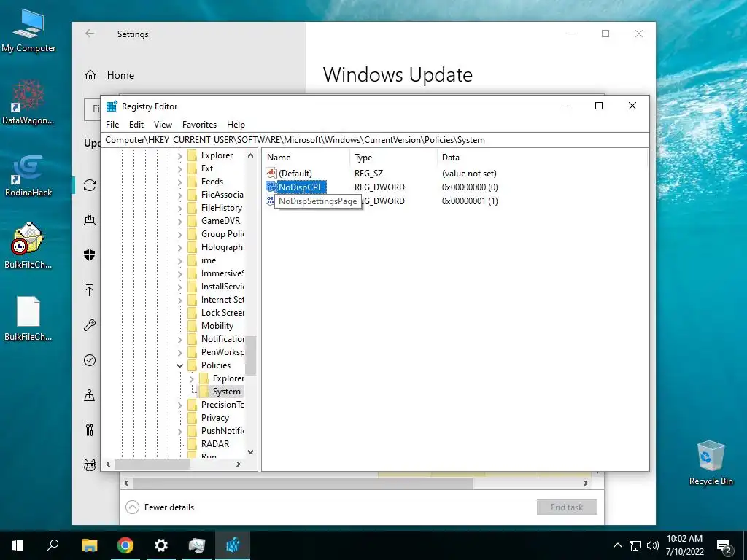747x560 pixels.
Task: Open taskbar search magnifier
Action: pyautogui.click(x=53, y=545)
